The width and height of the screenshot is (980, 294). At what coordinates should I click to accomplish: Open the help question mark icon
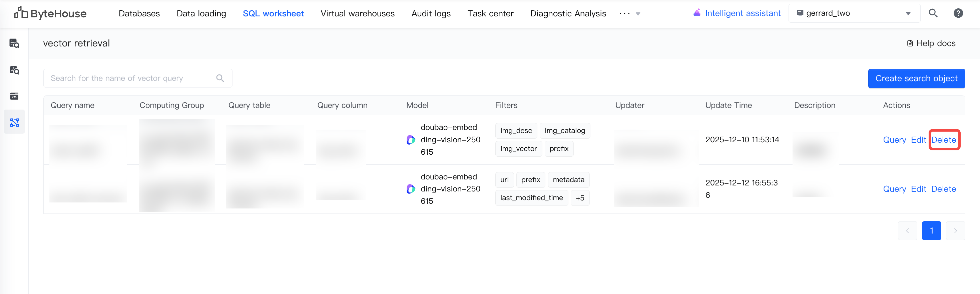(x=958, y=13)
